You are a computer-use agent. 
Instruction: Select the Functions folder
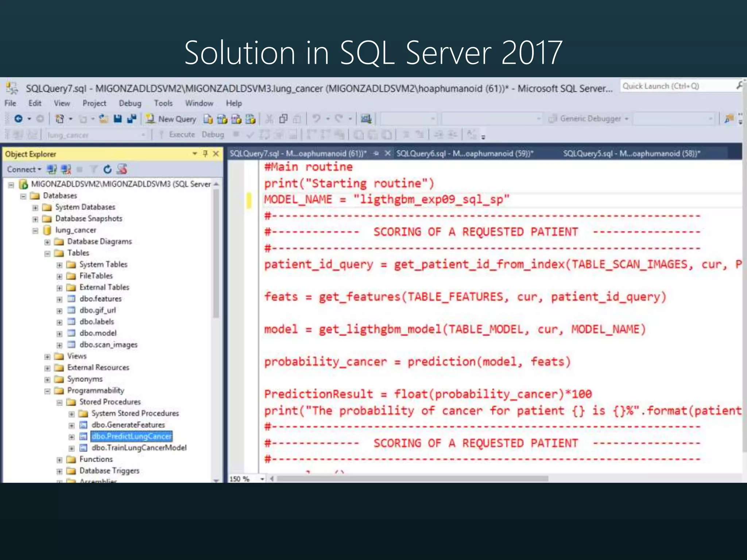[x=96, y=459]
